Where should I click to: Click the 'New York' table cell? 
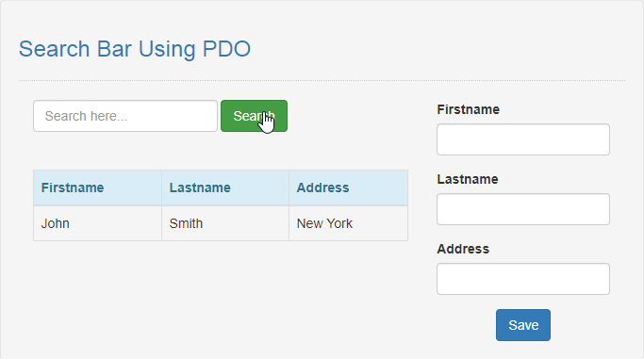point(348,223)
